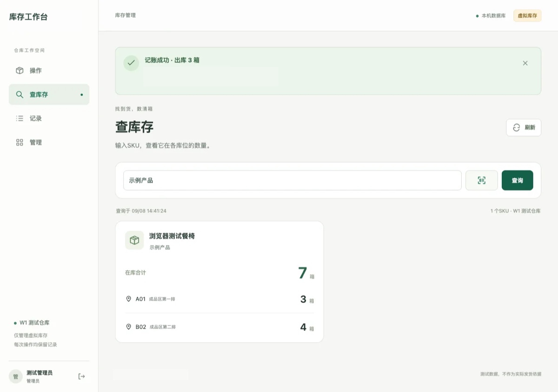The image size is (558, 392).
Task: Select the B02 location row label
Action: pyautogui.click(x=141, y=327)
